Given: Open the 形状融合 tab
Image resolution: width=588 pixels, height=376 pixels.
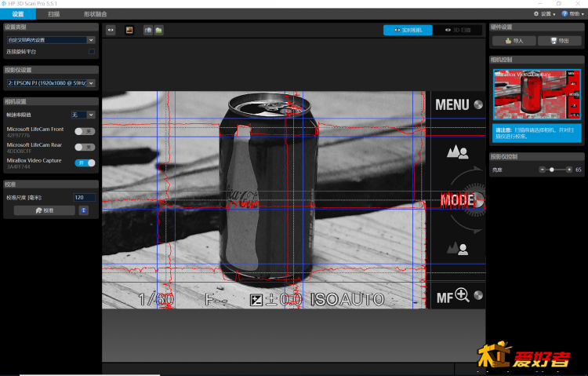Looking at the screenshot, I should [x=95, y=14].
